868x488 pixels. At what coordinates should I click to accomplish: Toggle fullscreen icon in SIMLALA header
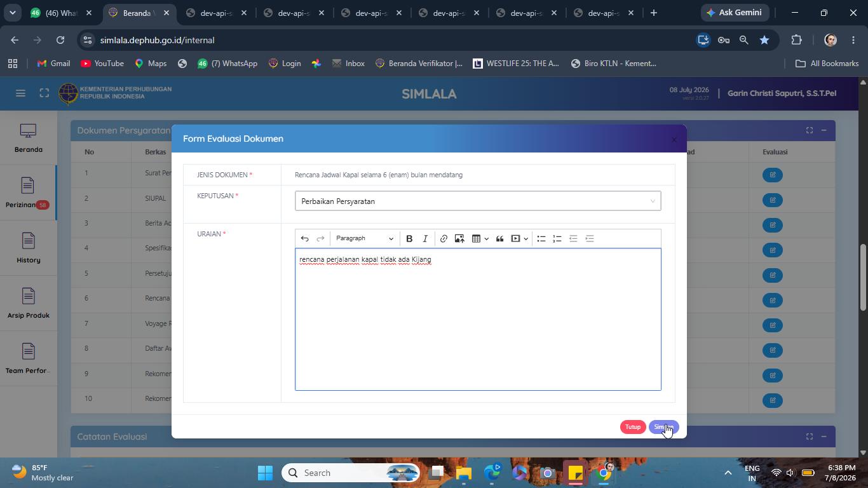[x=44, y=93]
